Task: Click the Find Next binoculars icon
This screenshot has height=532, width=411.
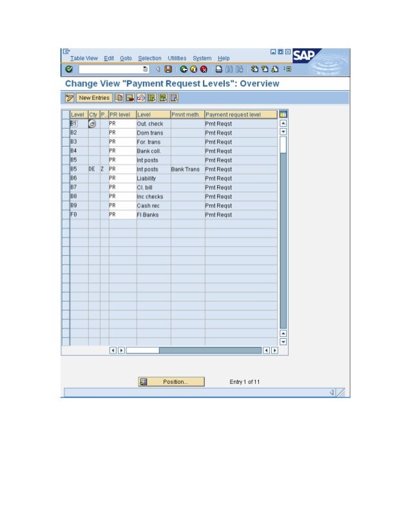Action: pyautogui.click(x=239, y=69)
